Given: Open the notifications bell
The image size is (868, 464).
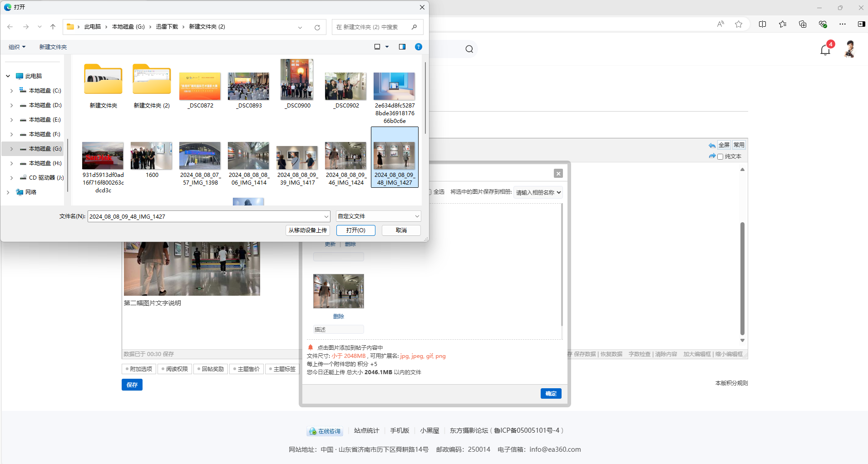Looking at the screenshot, I should (x=825, y=50).
